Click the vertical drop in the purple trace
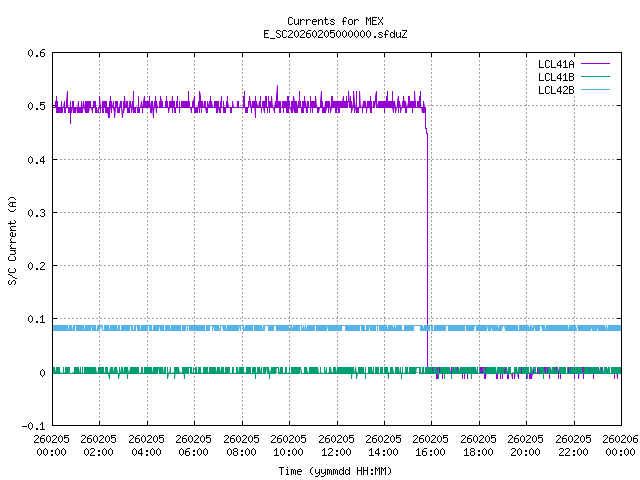640x480 pixels. [x=428, y=250]
